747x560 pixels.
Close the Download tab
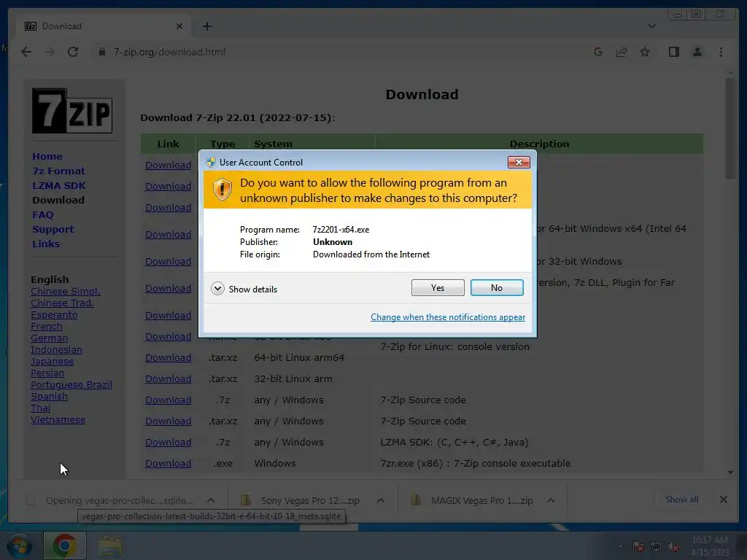coord(179,26)
